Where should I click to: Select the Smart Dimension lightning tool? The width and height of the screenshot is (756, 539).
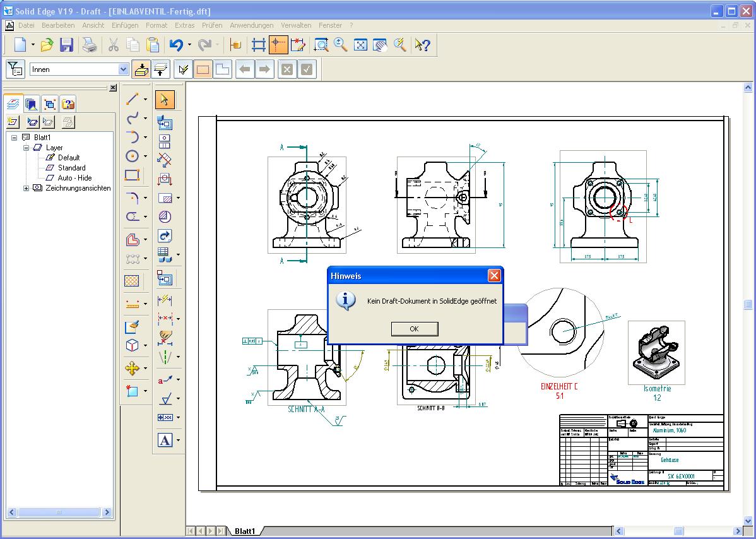(x=165, y=300)
